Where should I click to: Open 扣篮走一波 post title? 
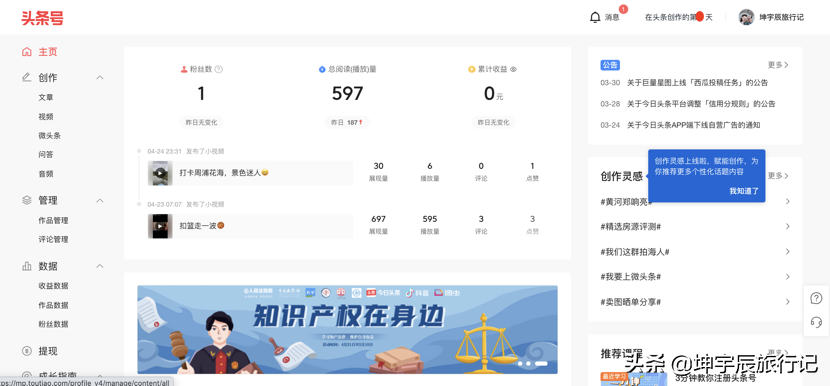202,226
